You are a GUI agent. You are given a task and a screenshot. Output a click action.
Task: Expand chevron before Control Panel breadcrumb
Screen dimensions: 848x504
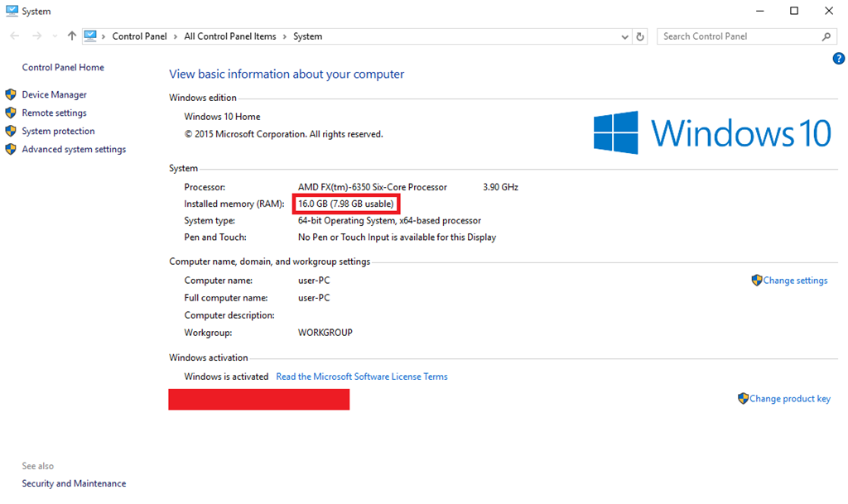click(104, 36)
